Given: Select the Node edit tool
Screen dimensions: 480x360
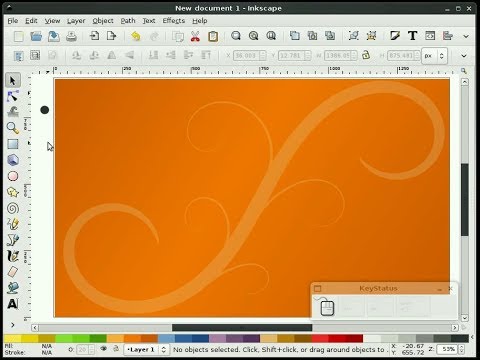Looking at the screenshot, I should [x=13, y=96].
